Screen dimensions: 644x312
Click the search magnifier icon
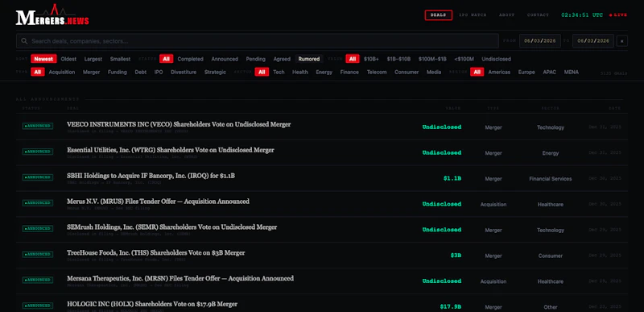(x=24, y=41)
